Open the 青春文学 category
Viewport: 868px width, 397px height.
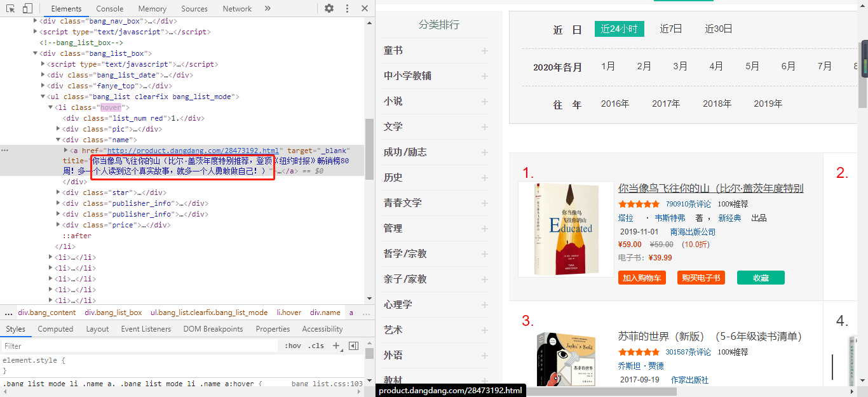coord(403,203)
